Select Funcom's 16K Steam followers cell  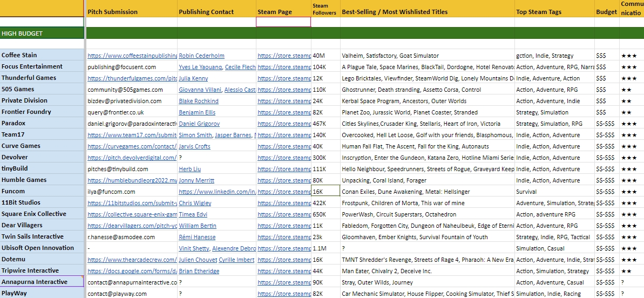coord(326,191)
